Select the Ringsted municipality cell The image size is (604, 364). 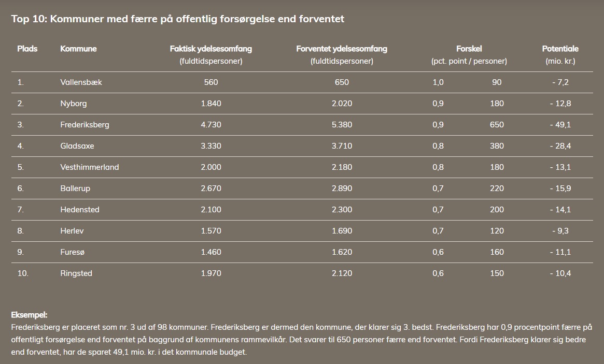click(76, 273)
